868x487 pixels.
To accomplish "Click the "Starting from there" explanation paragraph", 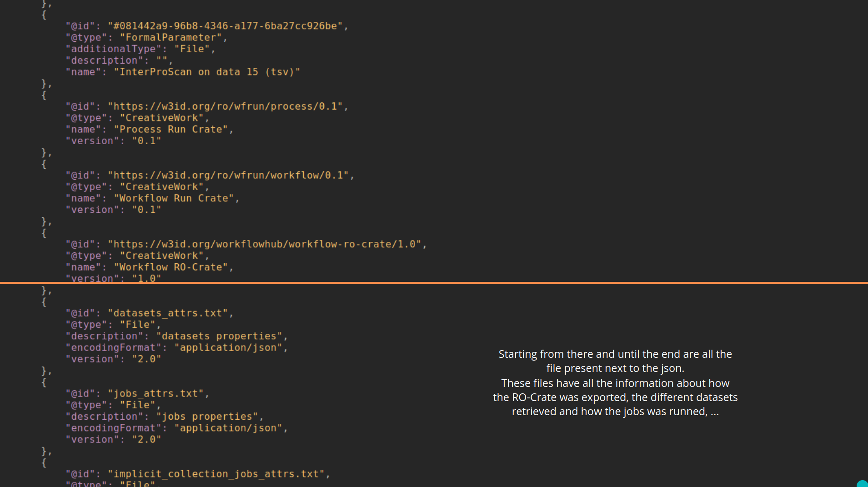I will 615,382.
